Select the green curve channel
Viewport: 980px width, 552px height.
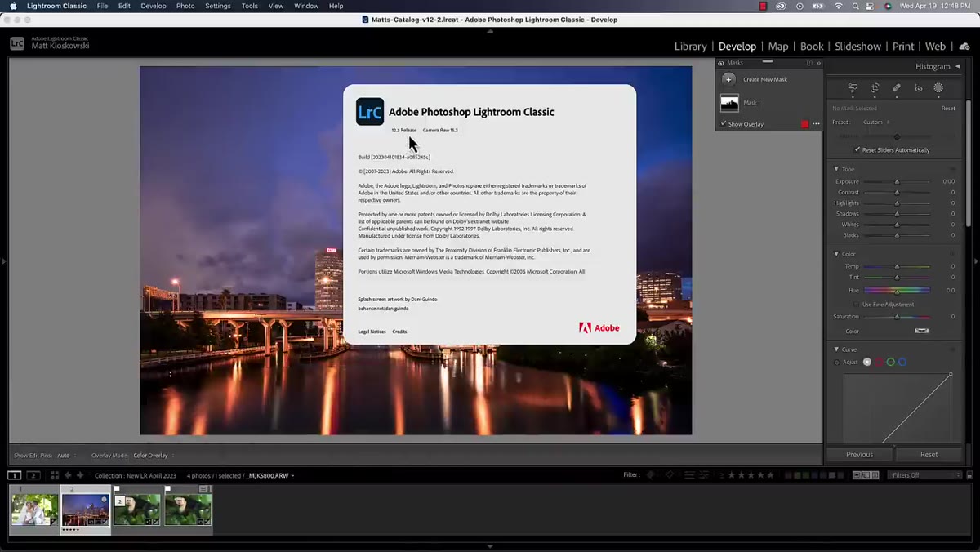[891, 362]
